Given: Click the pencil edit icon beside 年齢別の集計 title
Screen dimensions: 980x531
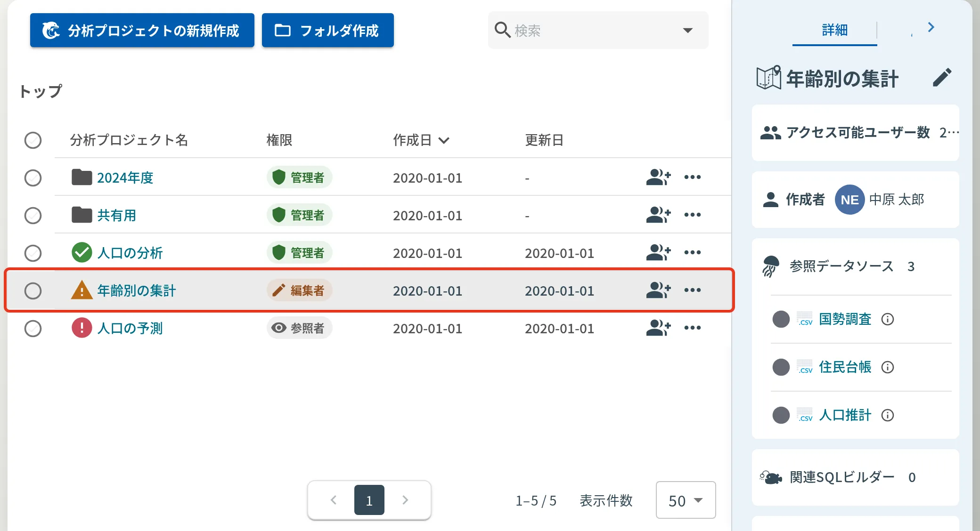Looking at the screenshot, I should click(x=942, y=78).
